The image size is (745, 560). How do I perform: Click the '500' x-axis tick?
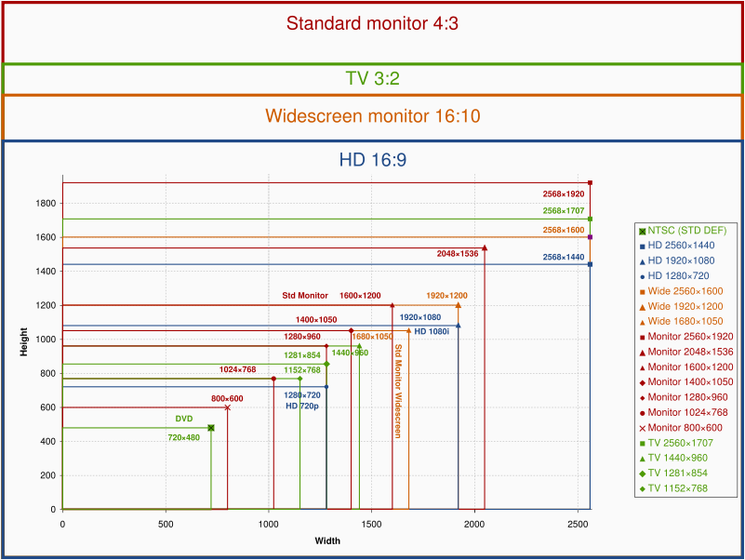[x=166, y=525]
